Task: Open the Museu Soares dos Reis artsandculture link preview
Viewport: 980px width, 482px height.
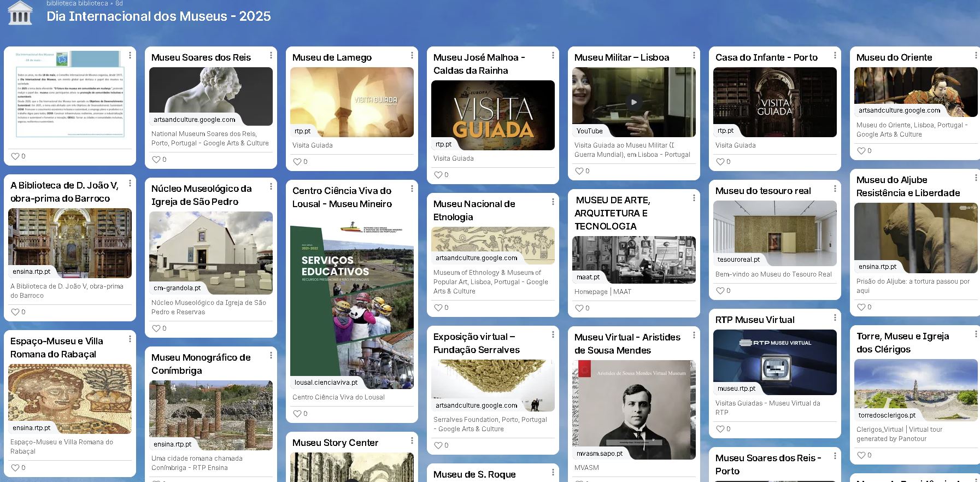Action: pyautogui.click(x=211, y=96)
